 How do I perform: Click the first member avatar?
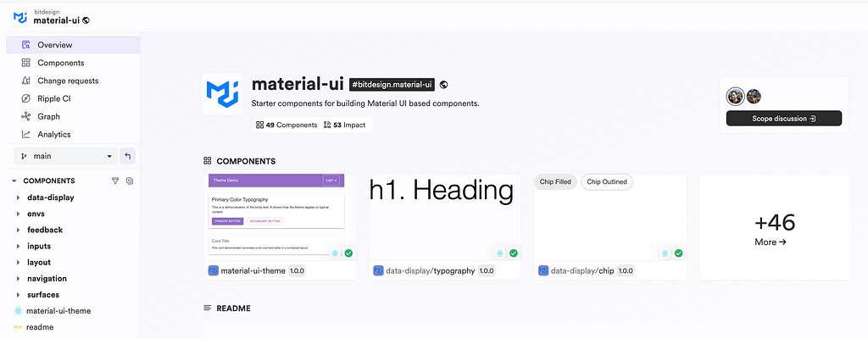click(x=735, y=97)
